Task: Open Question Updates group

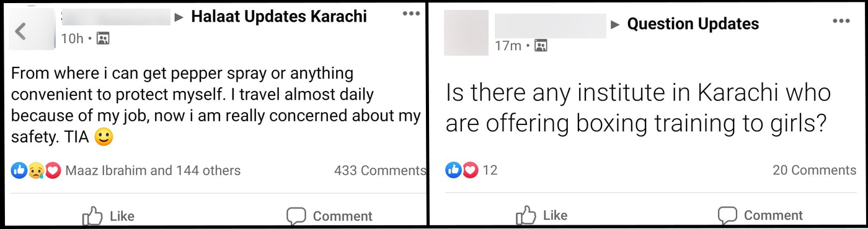Action: [693, 24]
